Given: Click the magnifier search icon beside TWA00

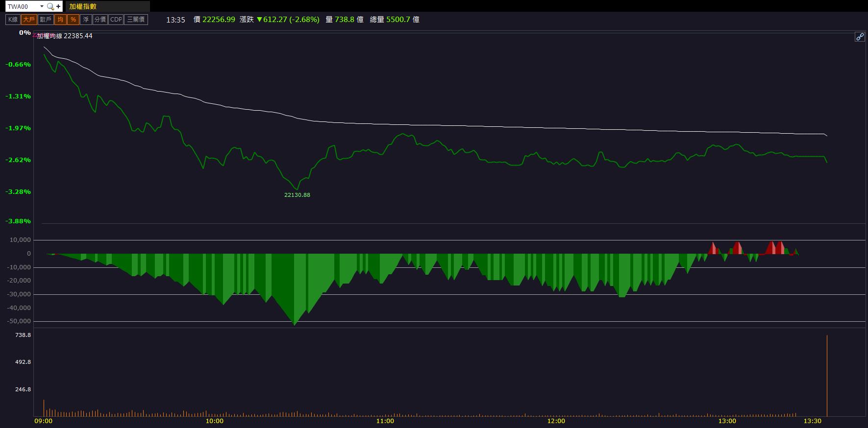Looking at the screenshot, I should [x=50, y=6].
